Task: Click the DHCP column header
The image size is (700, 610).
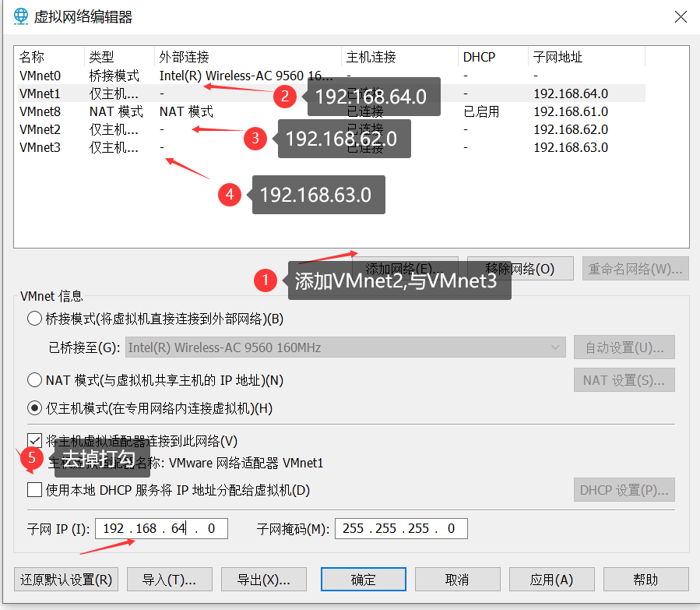Action: pyautogui.click(x=494, y=57)
